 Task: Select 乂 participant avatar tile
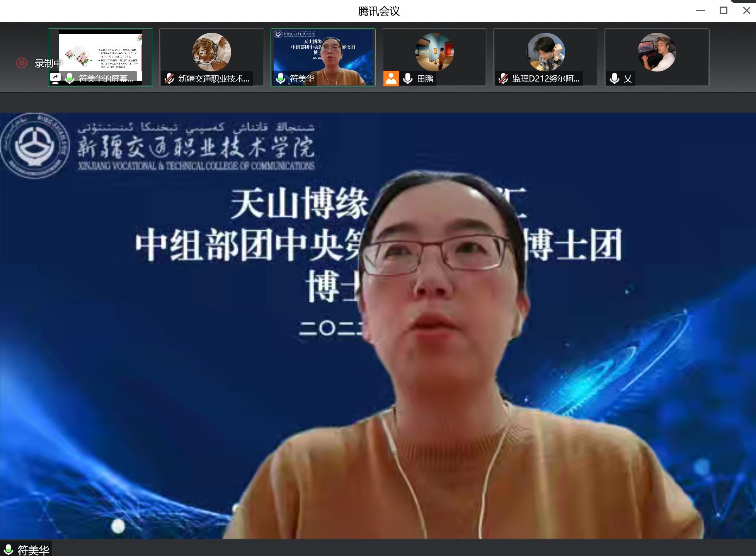(x=657, y=52)
